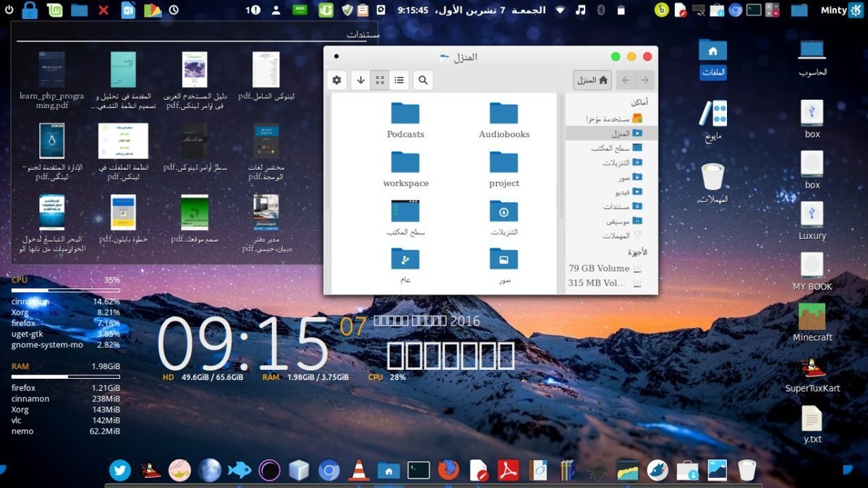Click the search icon in the file manager
The height and width of the screenshot is (488, 868).
point(423,80)
